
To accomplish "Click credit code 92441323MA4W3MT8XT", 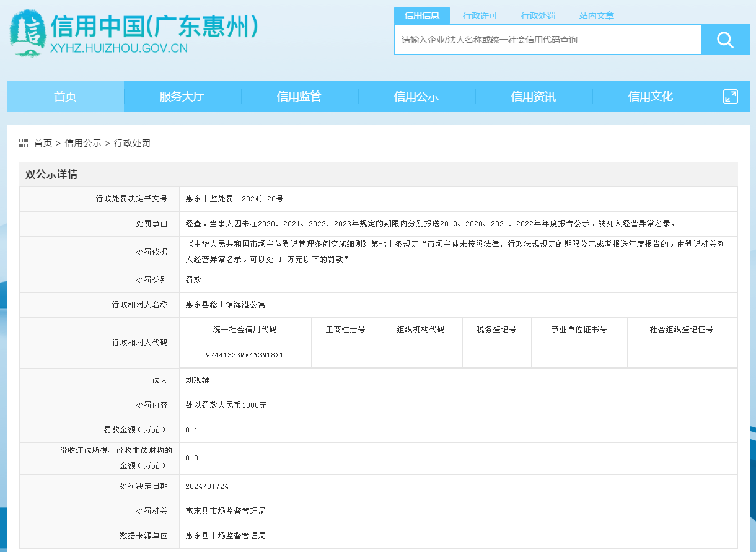I will (245, 355).
